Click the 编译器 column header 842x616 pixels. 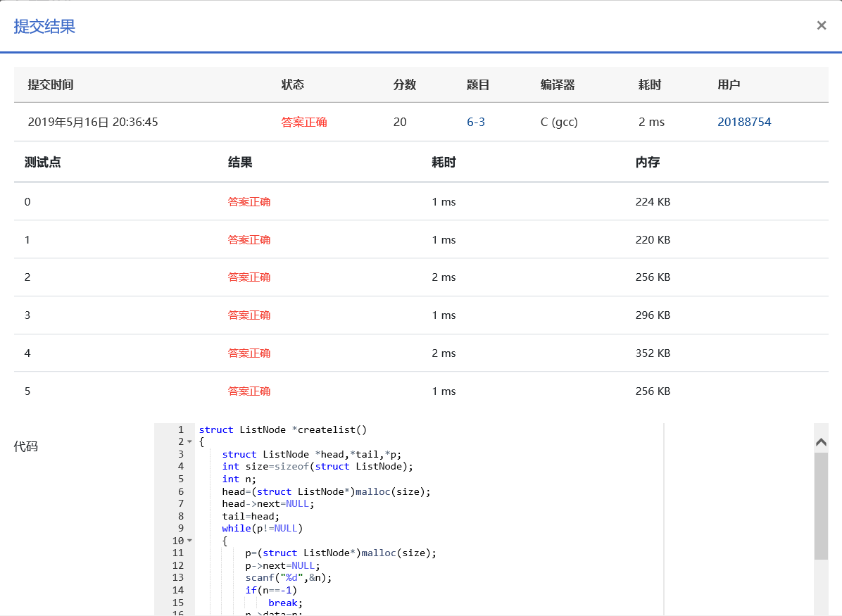click(x=558, y=84)
